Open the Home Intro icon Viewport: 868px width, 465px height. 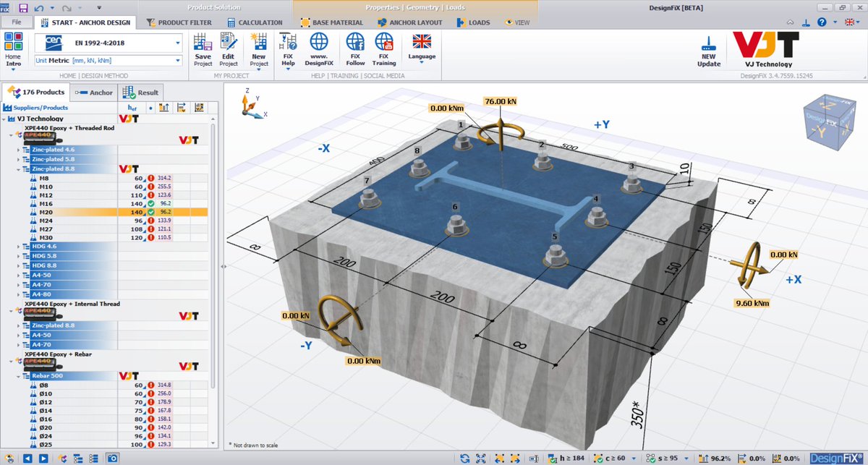(x=13, y=42)
